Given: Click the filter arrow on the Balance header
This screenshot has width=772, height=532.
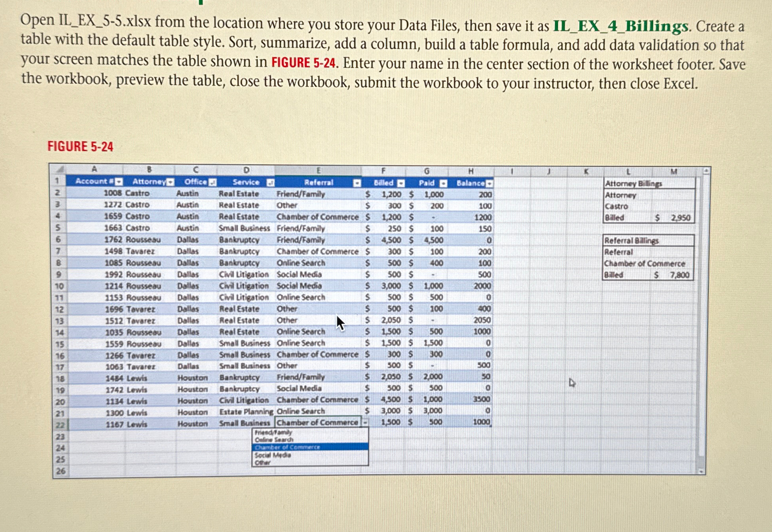Looking at the screenshot, I should point(490,182).
